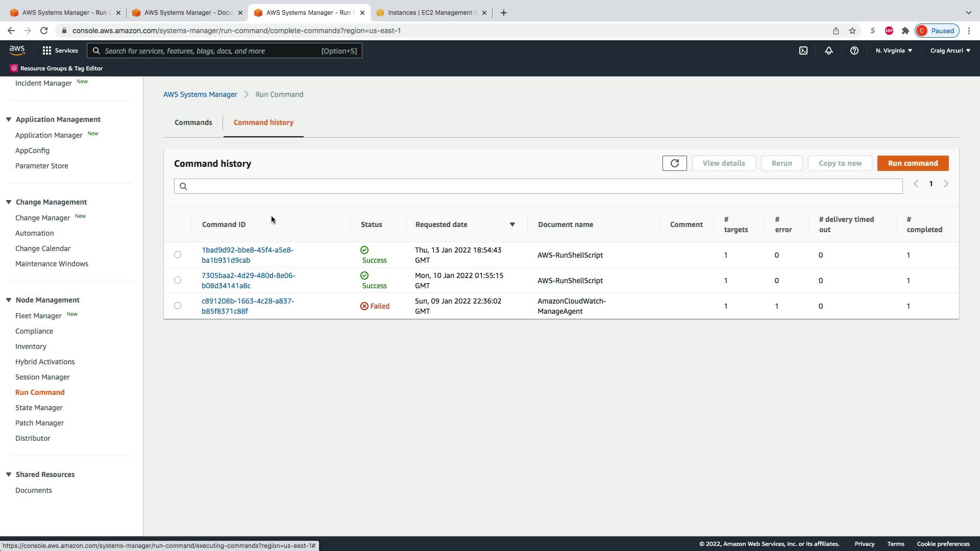Go to next page of command history

click(946, 184)
